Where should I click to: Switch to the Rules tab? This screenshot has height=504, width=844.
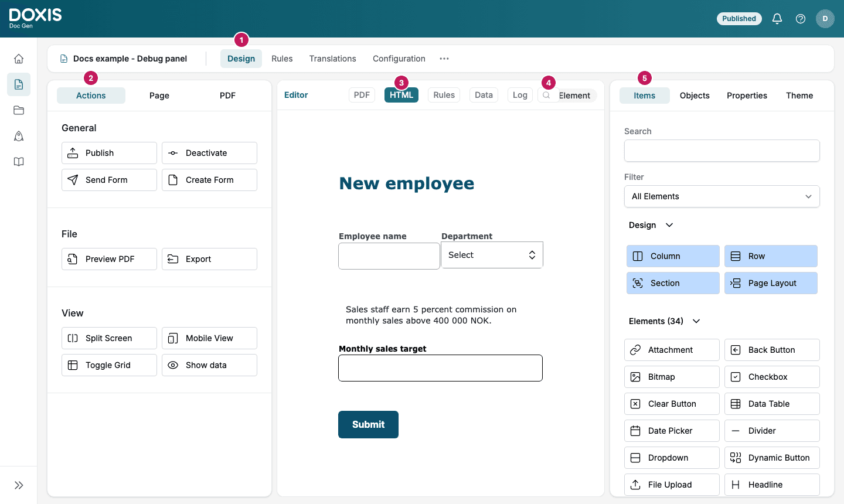[282, 59]
